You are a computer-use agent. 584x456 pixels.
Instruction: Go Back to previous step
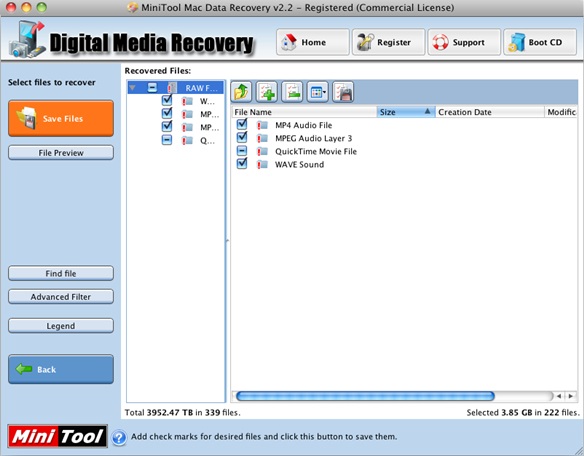61,369
